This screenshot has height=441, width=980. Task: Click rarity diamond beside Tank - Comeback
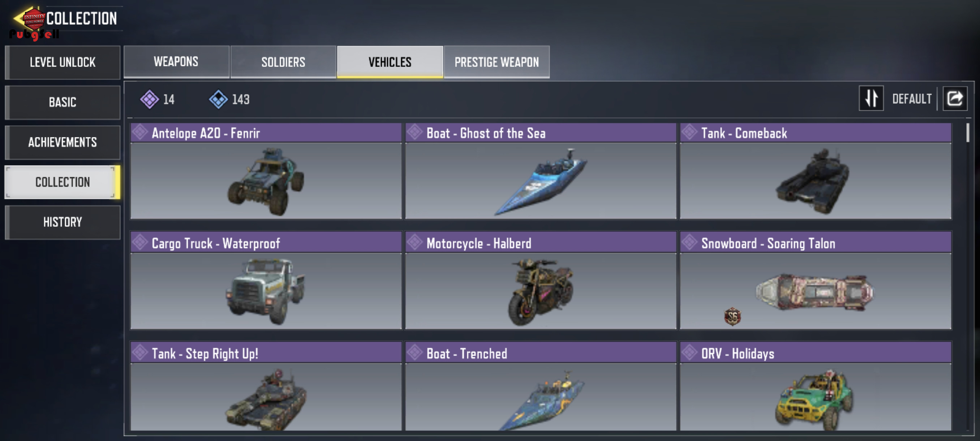(x=689, y=132)
